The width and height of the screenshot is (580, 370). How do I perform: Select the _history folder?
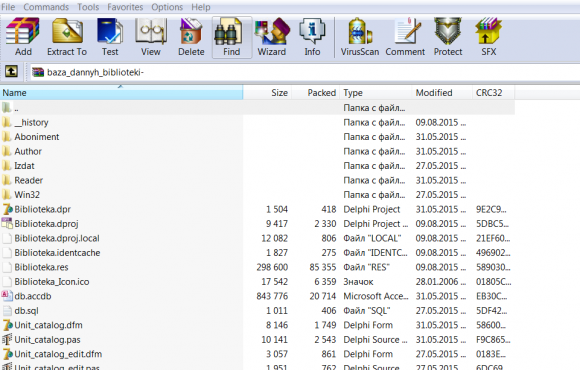[x=31, y=122]
